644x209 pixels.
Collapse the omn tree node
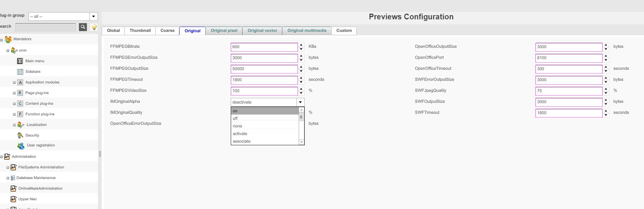[8, 50]
